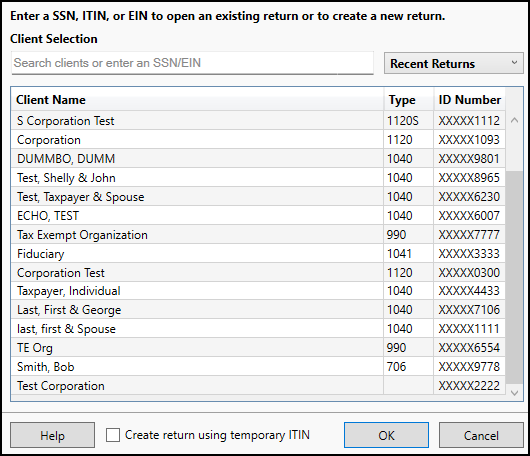Click the scrollbar up arrow
The height and width of the screenshot is (456, 530).
click(514, 120)
